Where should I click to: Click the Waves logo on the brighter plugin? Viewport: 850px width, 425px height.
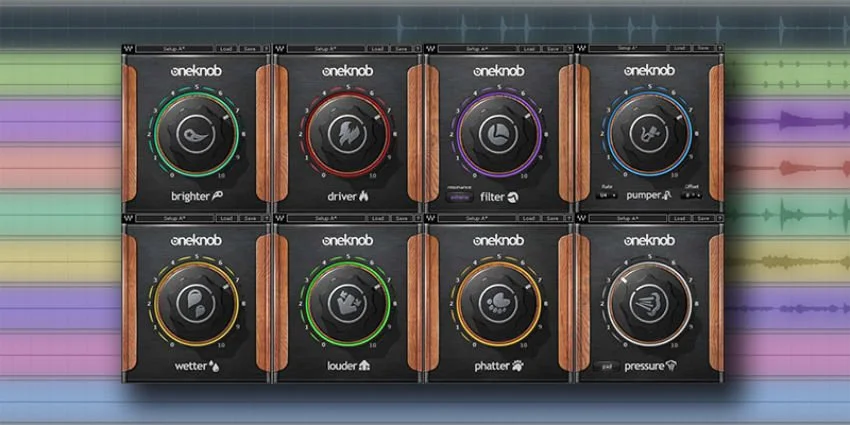pos(128,49)
